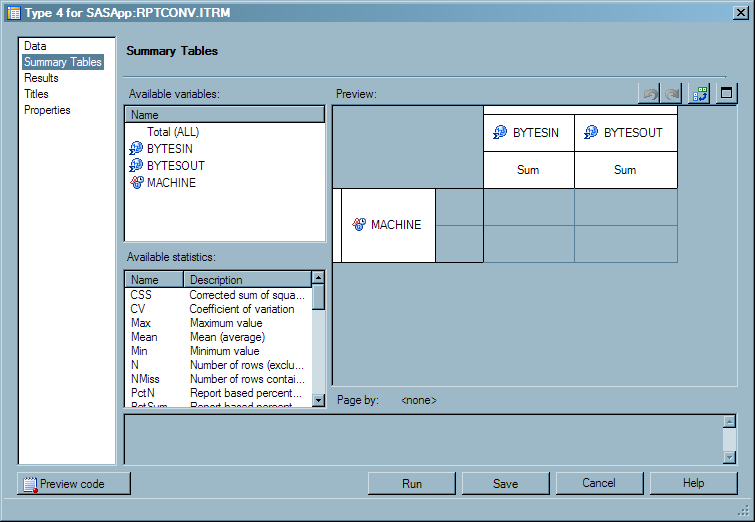Click the BYTESOUT icon in the preview header
Viewport: 755px width, 522px height.
click(591, 132)
